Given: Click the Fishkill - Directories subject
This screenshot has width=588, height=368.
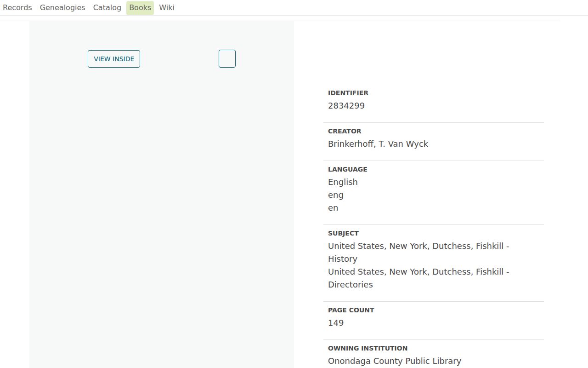Looking at the screenshot, I should (x=418, y=278).
